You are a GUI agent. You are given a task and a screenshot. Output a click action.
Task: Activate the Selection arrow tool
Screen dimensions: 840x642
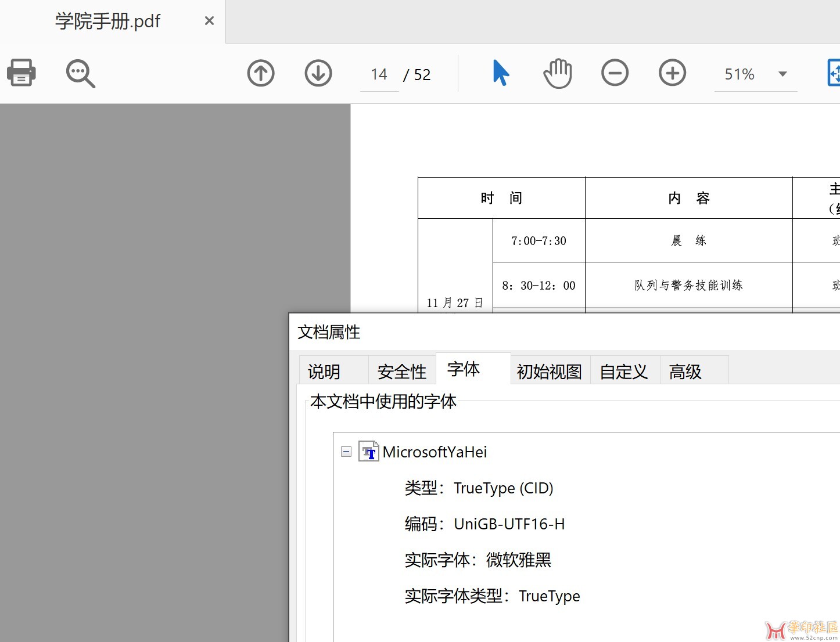tap(500, 73)
